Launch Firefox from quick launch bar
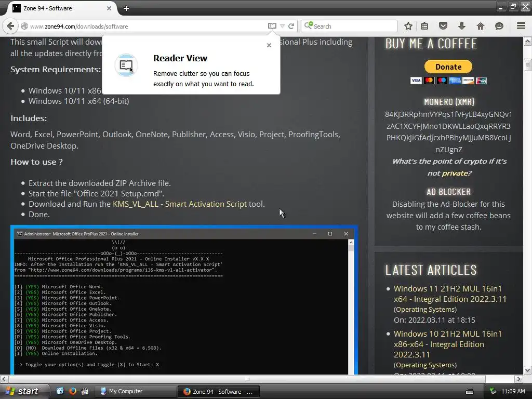The image size is (532, 399). (x=72, y=391)
